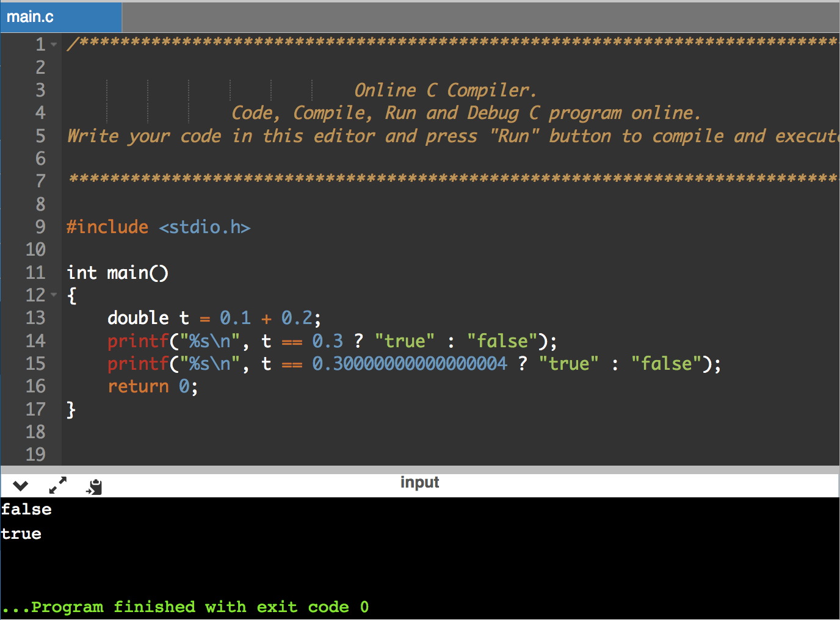Click line number 17 in the gutter

click(x=35, y=409)
